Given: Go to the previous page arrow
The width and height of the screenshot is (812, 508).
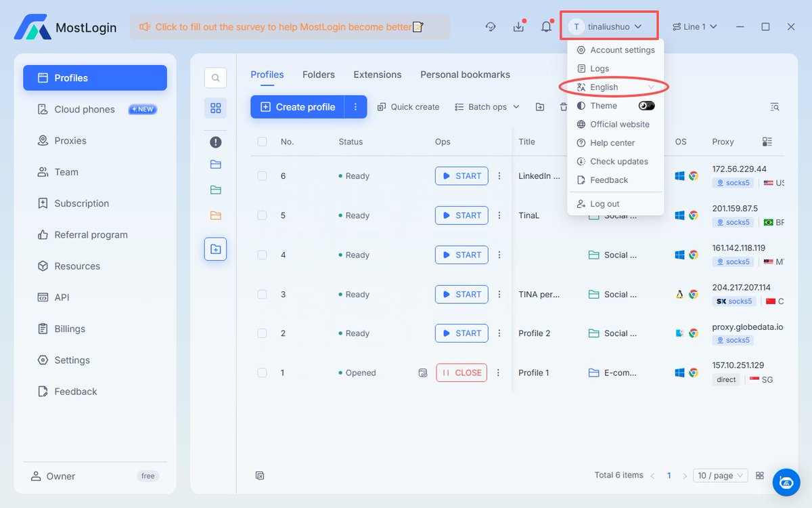Looking at the screenshot, I should tap(652, 476).
